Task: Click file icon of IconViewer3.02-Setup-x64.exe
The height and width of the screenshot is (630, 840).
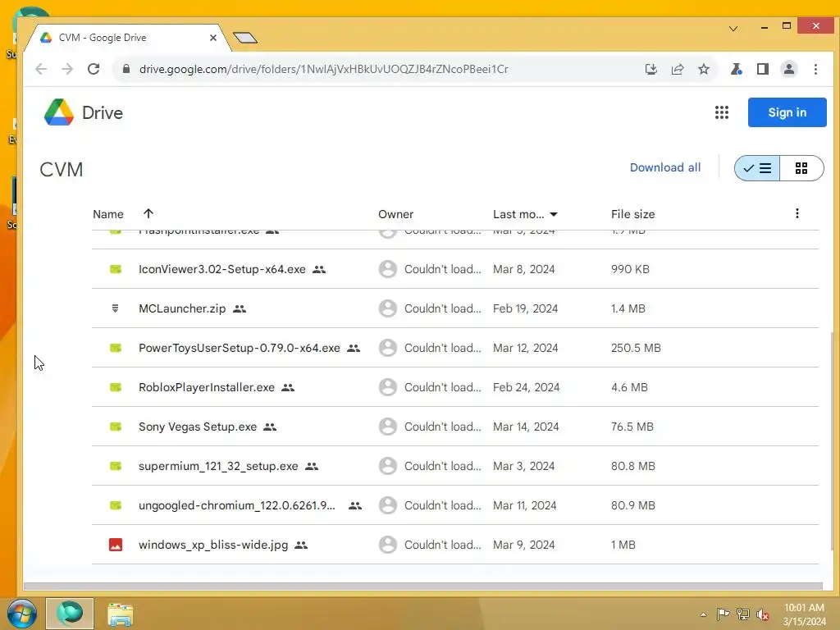Action: coord(115,269)
